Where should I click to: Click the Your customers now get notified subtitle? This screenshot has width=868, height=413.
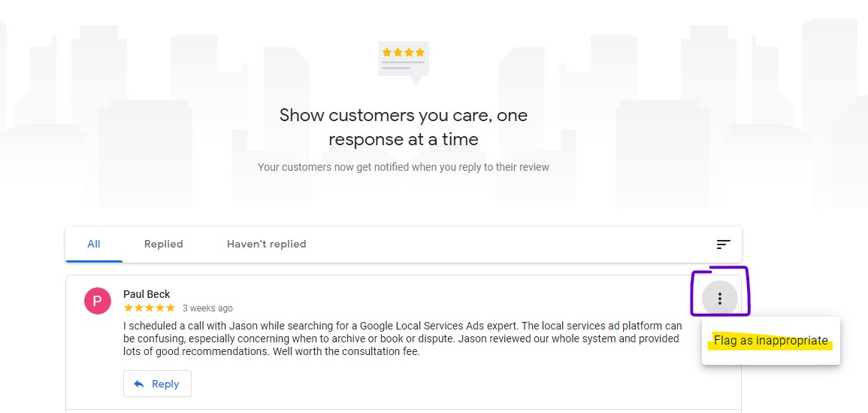[403, 167]
